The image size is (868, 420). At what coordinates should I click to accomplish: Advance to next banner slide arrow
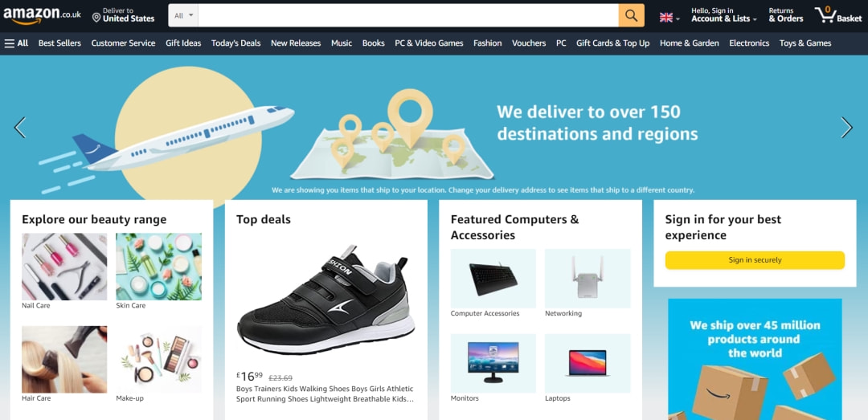pos(846,127)
